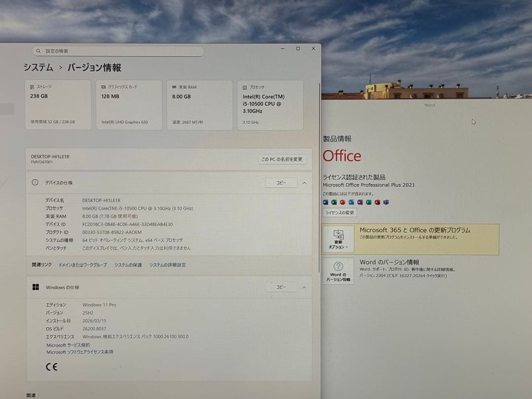Click この PC の名前を変更 button
The height and width of the screenshot is (399, 532).
point(282,159)
